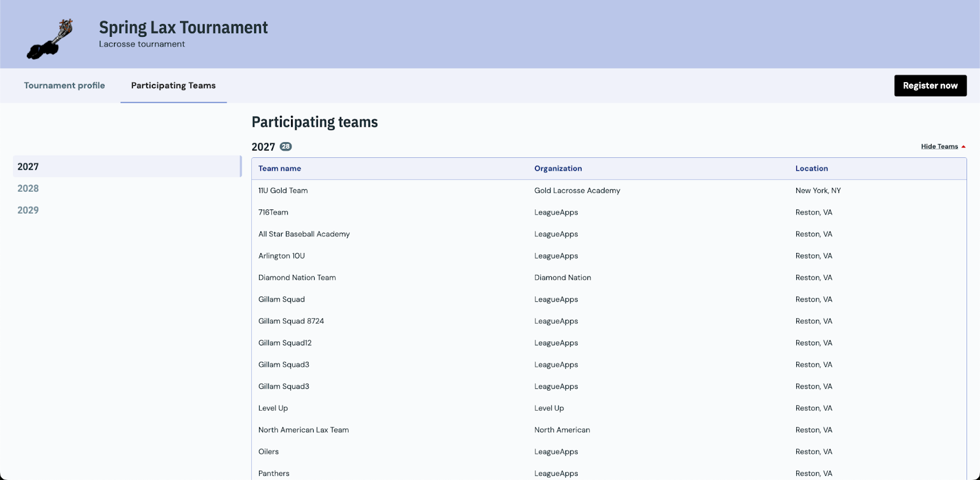980x480 pixels.
Task: Click the Diamond Nation organization cell
Action: (x=563, y=277)
